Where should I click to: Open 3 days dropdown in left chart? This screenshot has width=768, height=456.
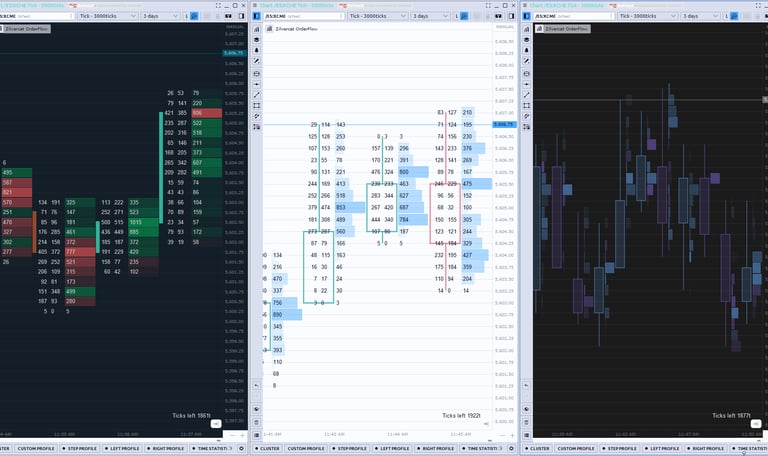(x=160, y=16)
